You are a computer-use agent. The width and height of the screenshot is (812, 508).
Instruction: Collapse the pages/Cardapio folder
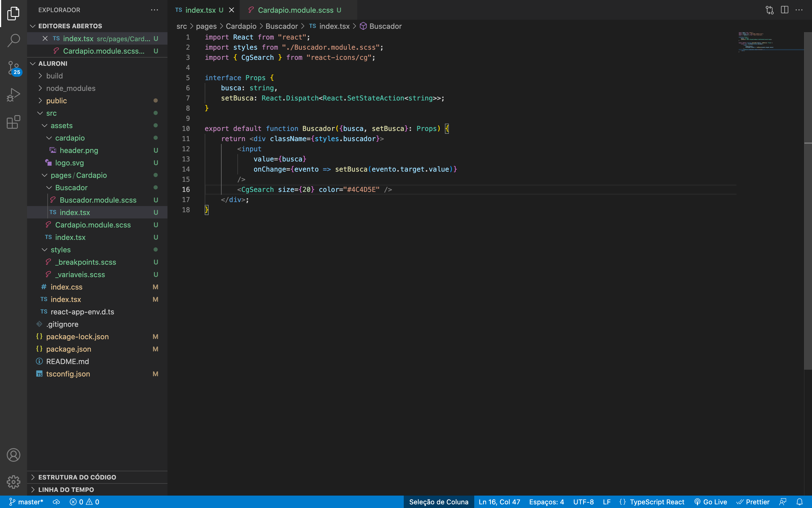[97, 175]
